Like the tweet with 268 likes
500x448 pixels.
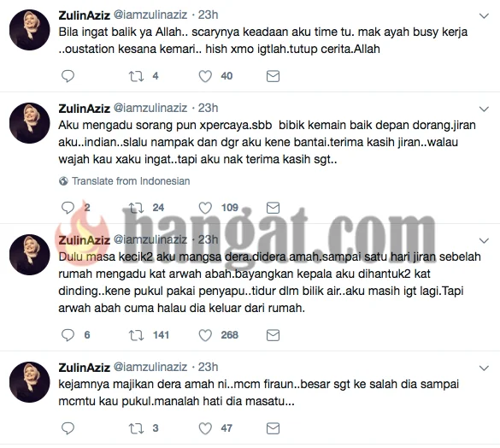click(x=205, y=335)
